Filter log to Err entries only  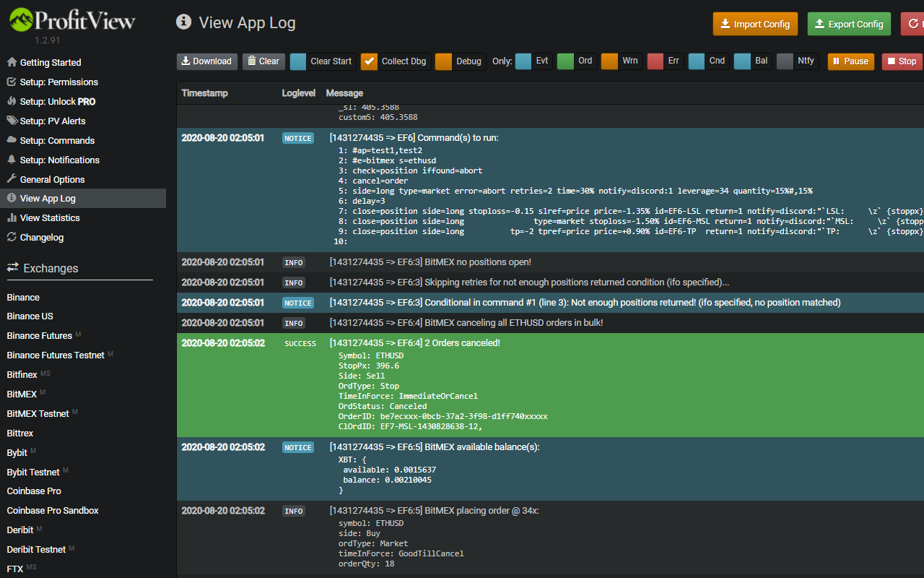coord(655,61)
